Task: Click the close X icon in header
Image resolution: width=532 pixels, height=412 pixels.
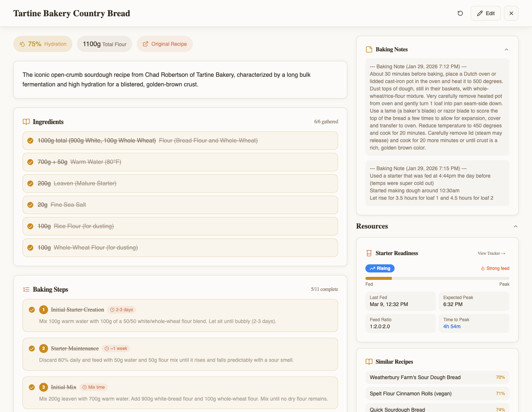Action: coord(511,13)
